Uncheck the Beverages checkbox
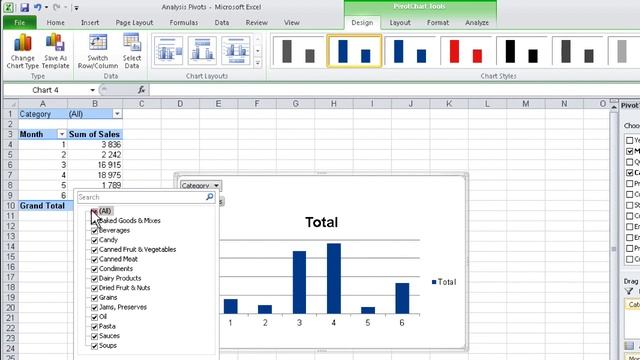 point(94,230)
